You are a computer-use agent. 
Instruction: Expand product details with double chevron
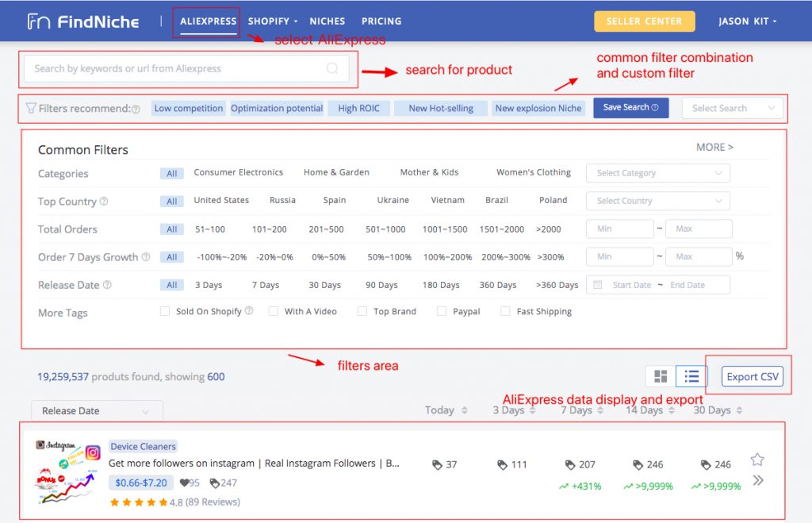[x=757, y=480]
